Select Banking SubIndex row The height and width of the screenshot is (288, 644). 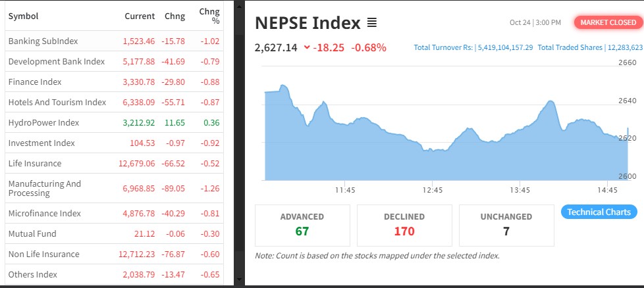click(43, 41)
